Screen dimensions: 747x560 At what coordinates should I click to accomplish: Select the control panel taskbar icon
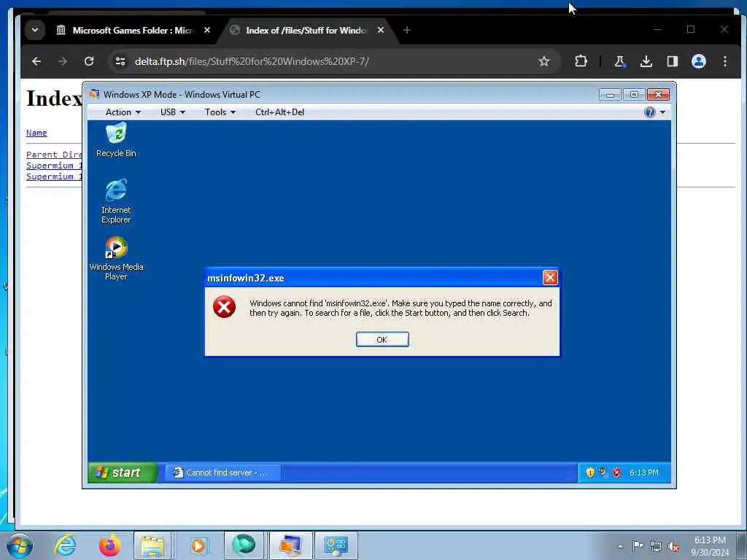336,545
